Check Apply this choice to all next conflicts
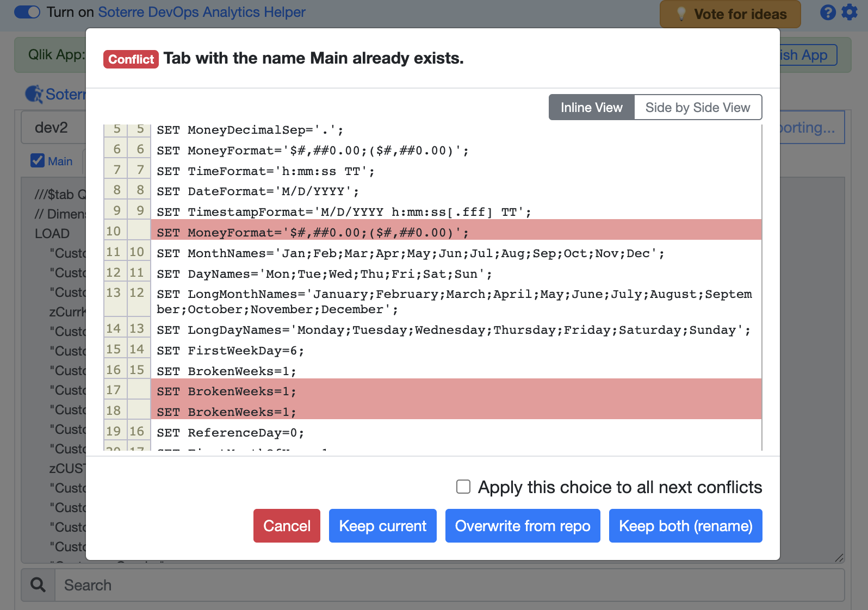The image size is (868, 610). (463, 487)
